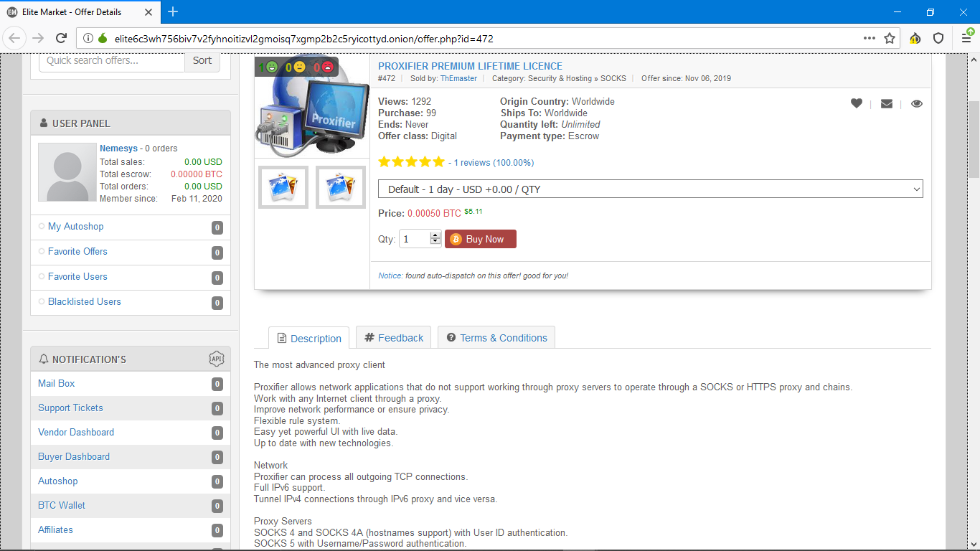Viewport: 980px width, 551px height.
Task: Open Autoshop under Notifications
Action: pyautogui.click(x=57, y=481)
